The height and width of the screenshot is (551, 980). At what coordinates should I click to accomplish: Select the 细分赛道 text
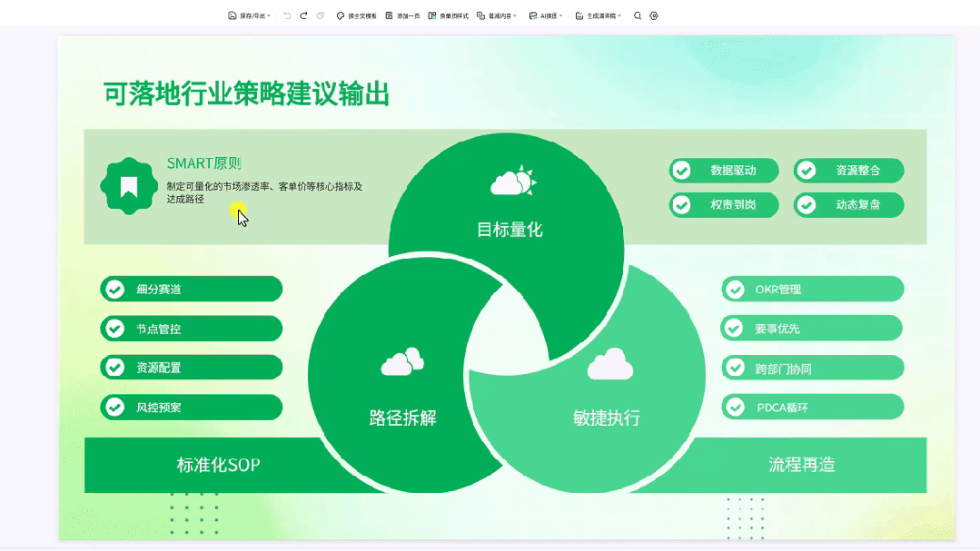pos(159,290)
